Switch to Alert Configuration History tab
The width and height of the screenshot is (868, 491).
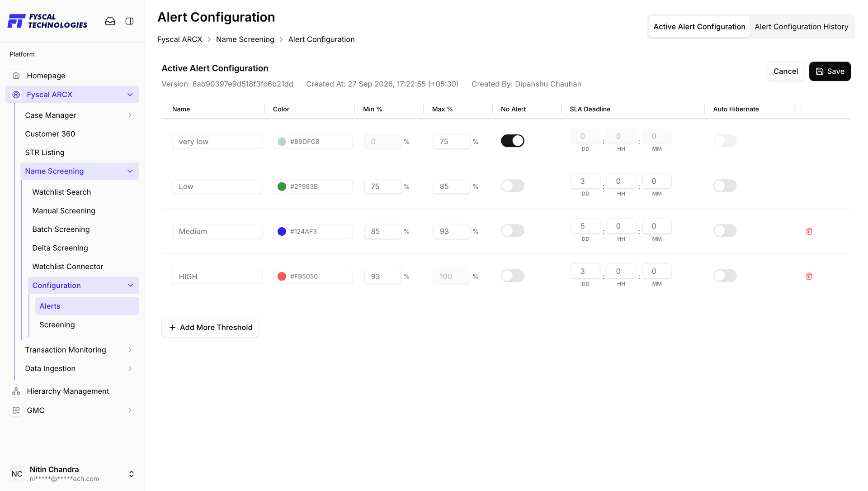801,27
